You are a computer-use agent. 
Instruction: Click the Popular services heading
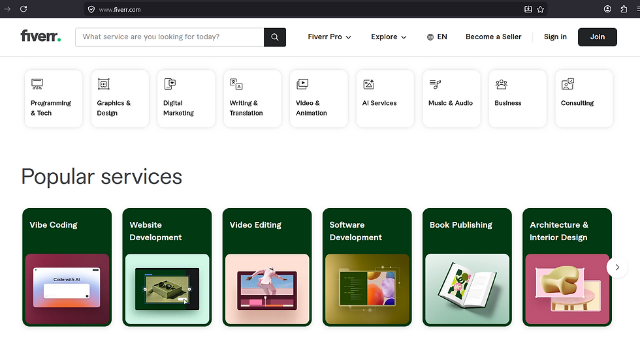pyautogui.click(x=102, y=177)
